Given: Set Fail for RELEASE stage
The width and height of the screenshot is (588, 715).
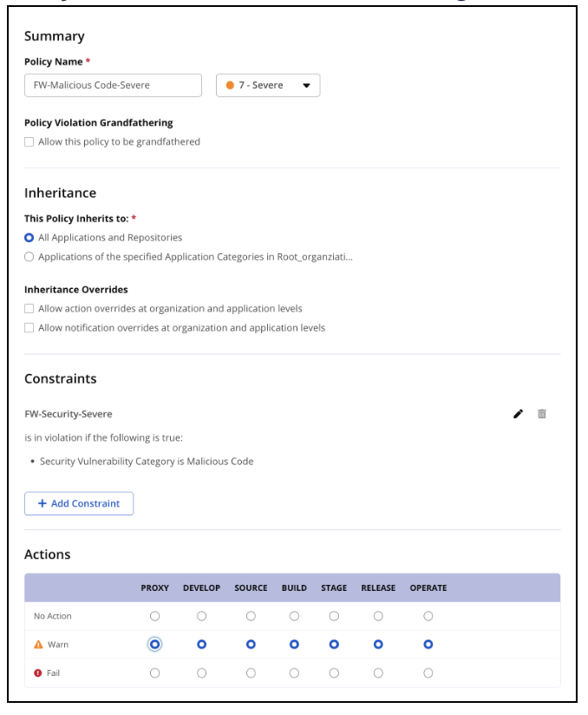Looking at the screenshot, I should pos(378,673).
